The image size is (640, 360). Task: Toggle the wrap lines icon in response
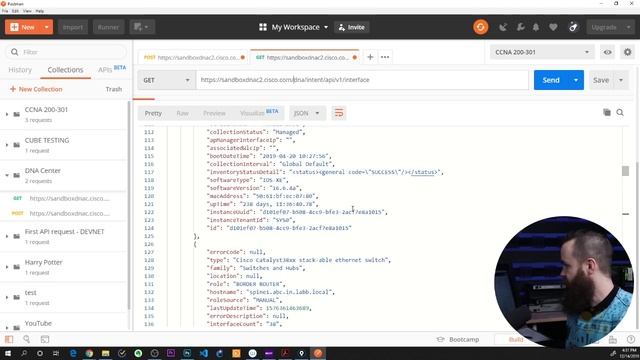[x=339, y=113]
